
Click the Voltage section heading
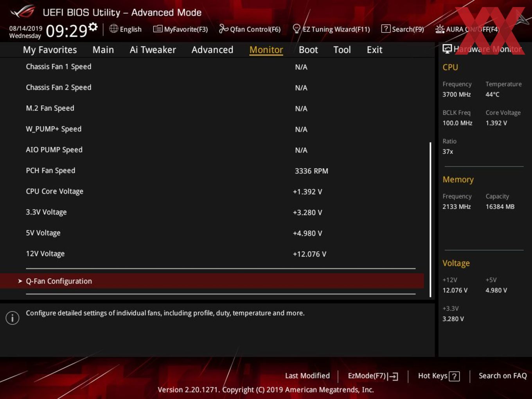456,263
